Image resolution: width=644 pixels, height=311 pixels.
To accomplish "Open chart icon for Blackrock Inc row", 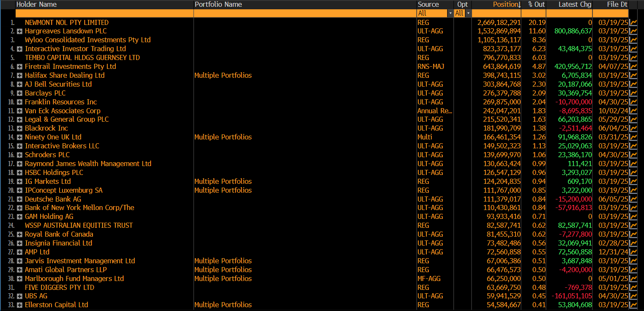I will (x=633, y=128).
